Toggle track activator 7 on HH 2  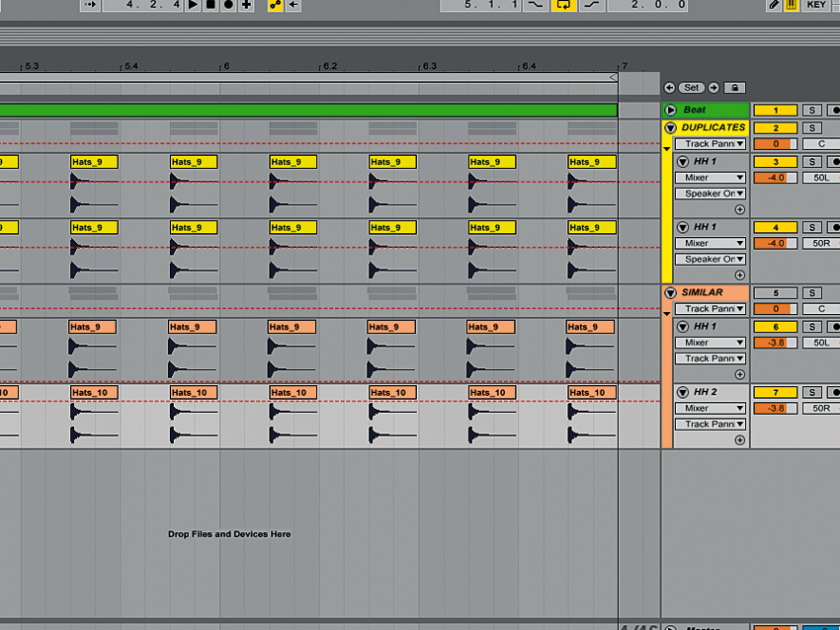775,392
